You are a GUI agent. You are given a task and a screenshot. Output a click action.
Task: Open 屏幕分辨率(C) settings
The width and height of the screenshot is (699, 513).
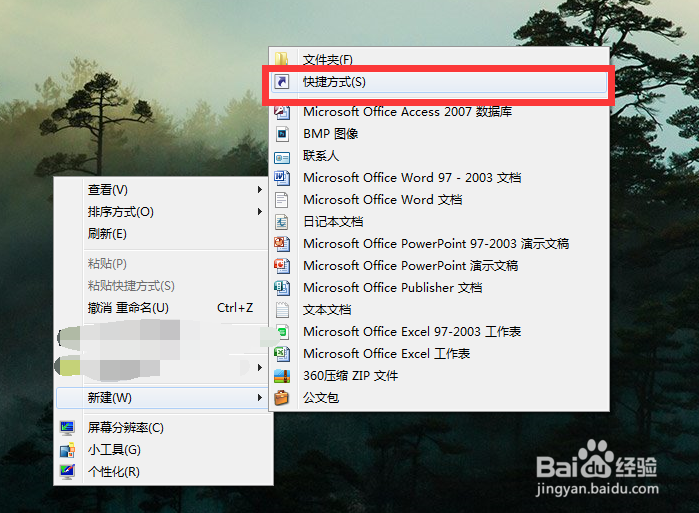163,428
